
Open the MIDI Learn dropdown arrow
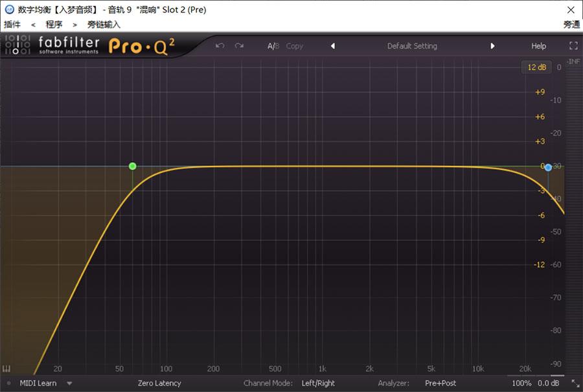click(69, 383)
